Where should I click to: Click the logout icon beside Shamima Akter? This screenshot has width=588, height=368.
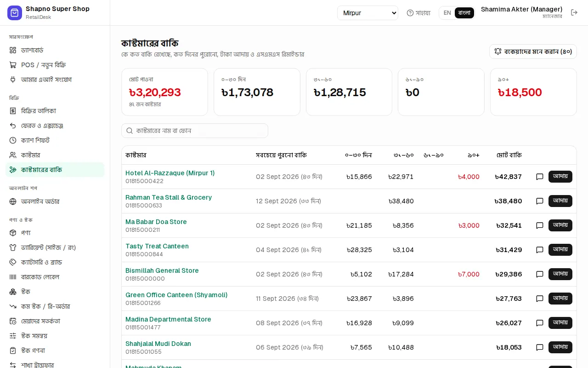[x=574, y=13]
